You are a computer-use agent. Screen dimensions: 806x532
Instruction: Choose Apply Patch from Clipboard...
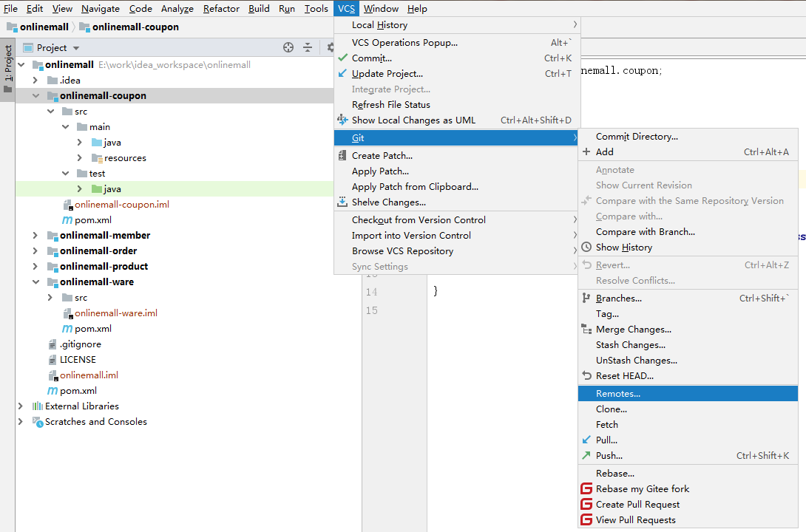(x=456, y=187)
